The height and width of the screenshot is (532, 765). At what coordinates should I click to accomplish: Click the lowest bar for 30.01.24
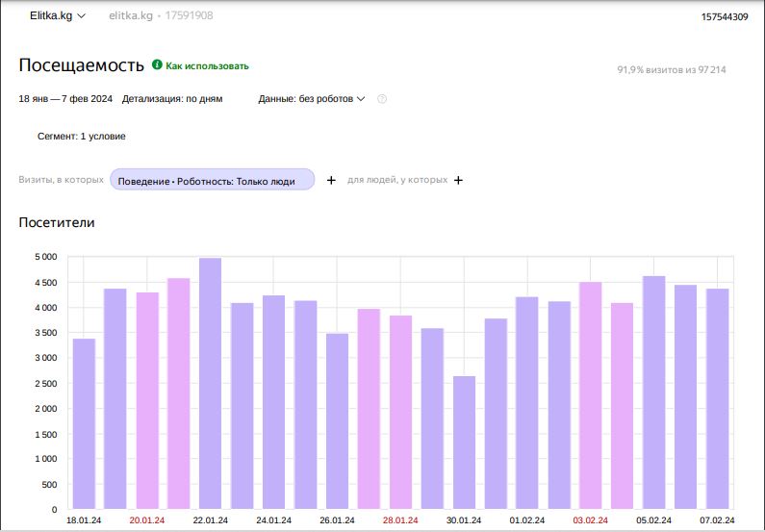point(464,443)
